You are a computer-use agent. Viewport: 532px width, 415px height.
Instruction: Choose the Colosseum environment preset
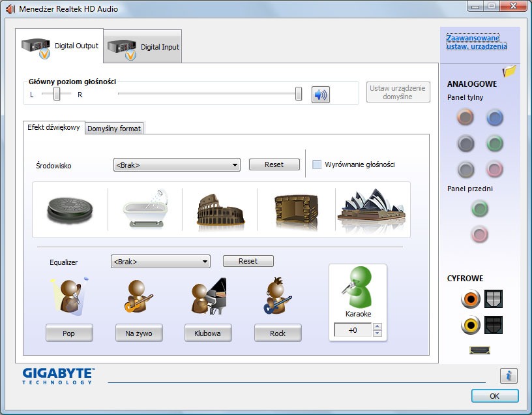click(x=220, y=209)
